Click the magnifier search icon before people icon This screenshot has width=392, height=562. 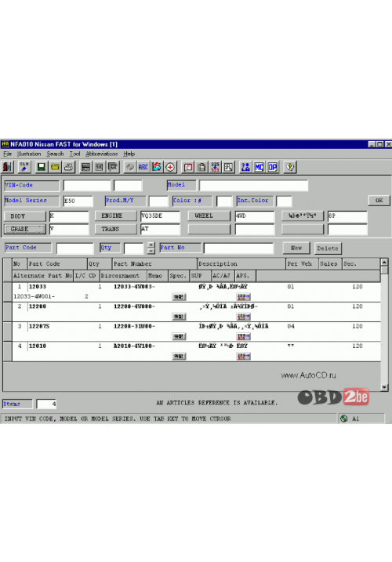tap(228, 167)
